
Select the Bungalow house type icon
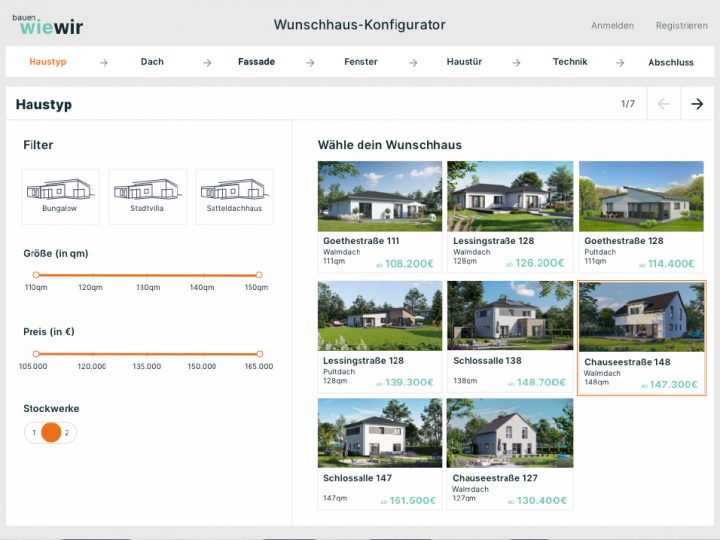click(60, 194)
